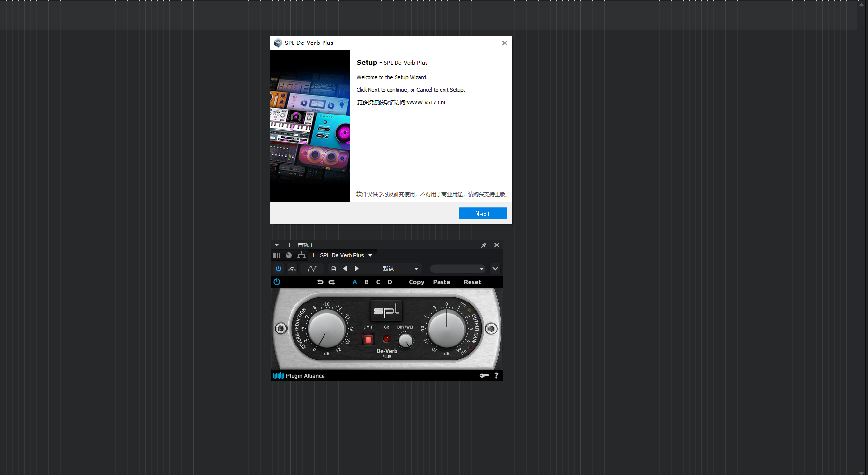Click the Reverb-Reduction knob
This screenshot has width=868, height=475.
(326, 329)
